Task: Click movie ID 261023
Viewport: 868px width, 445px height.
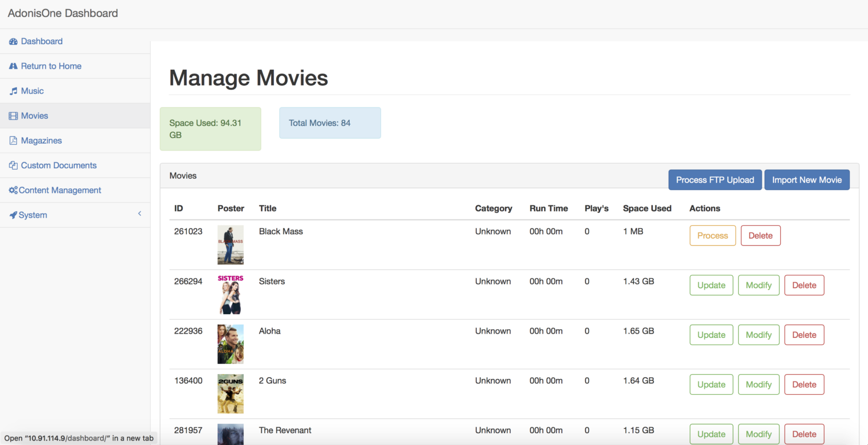Action: pos(188,231)
